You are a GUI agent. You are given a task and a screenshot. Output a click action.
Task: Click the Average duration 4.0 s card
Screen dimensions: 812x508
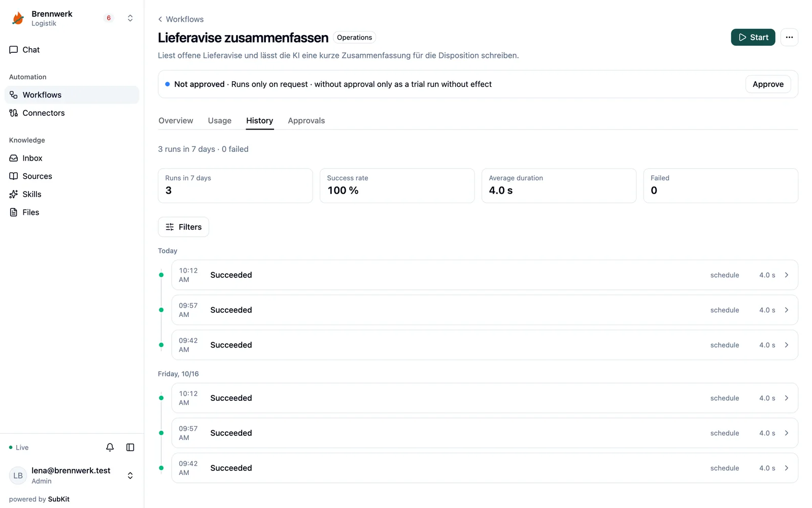tap(559, 186)
